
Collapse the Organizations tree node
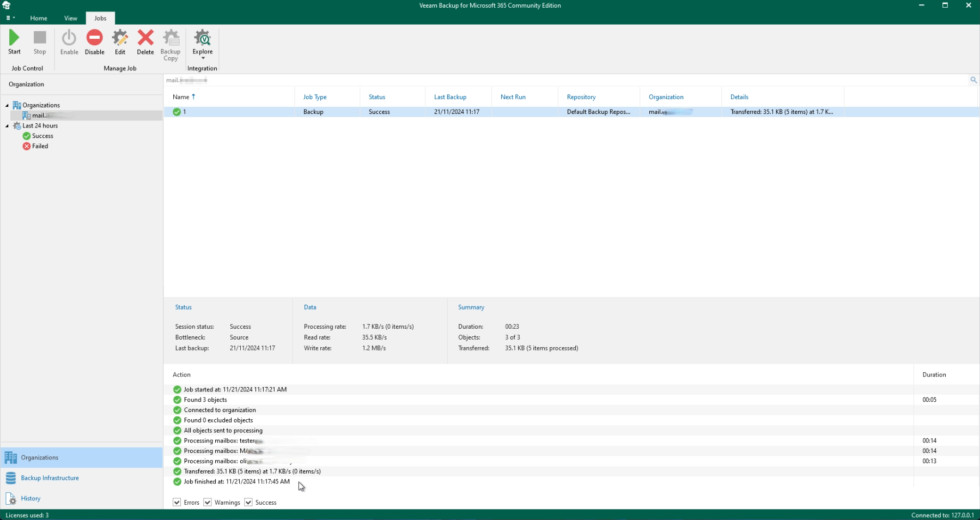coord(5,105)
